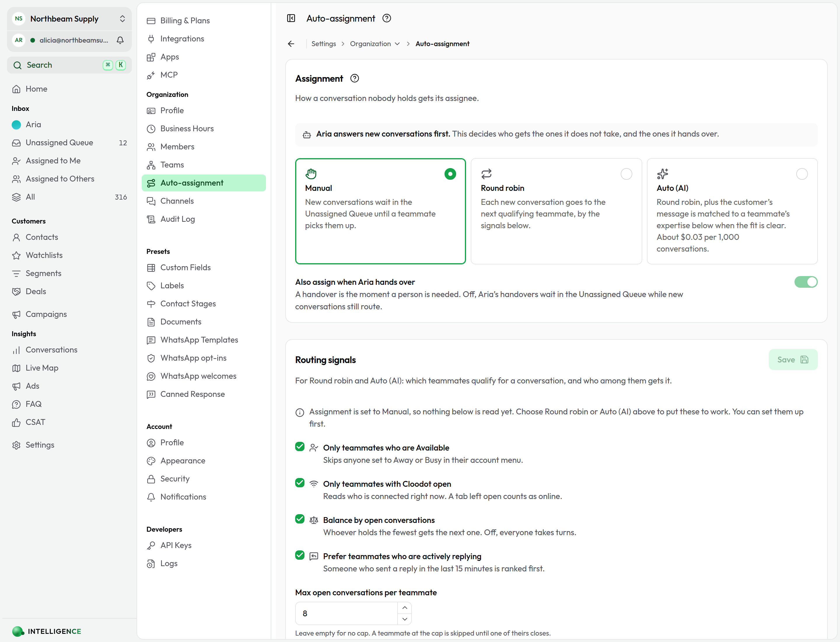Select the Auto (AI) assignment option
The width and height of the screenshot is (840, 642).
732,211
